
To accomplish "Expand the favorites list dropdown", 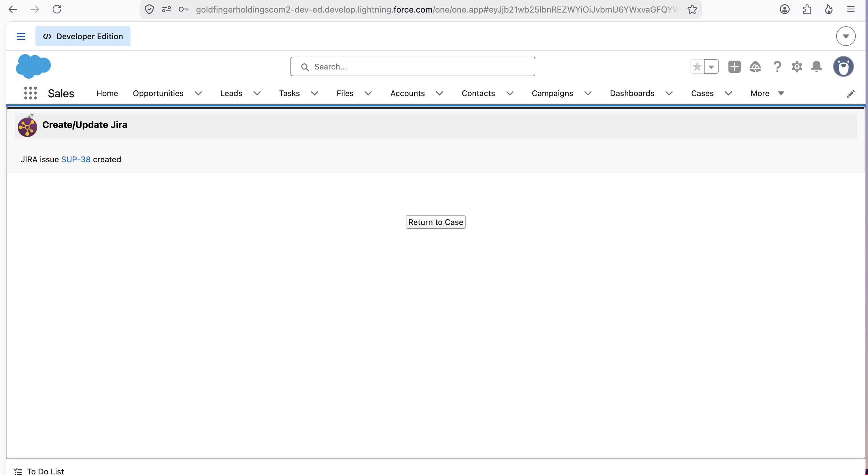I will click(711, 67).
